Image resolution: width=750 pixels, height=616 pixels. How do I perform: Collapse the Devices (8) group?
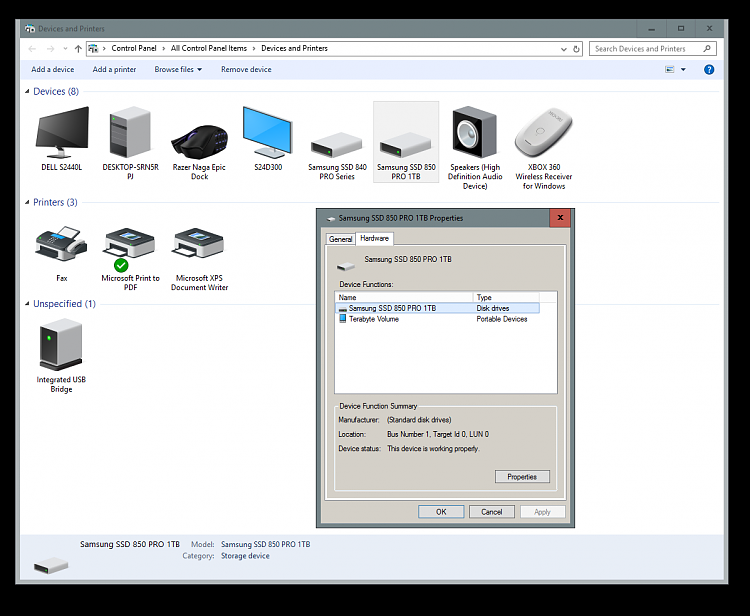click(27, 91)
